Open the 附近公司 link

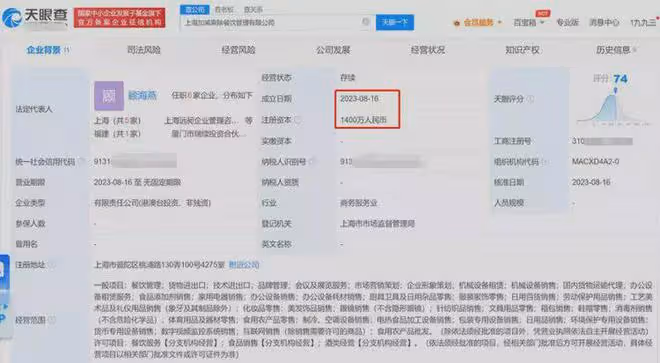[x=244, y=265]
